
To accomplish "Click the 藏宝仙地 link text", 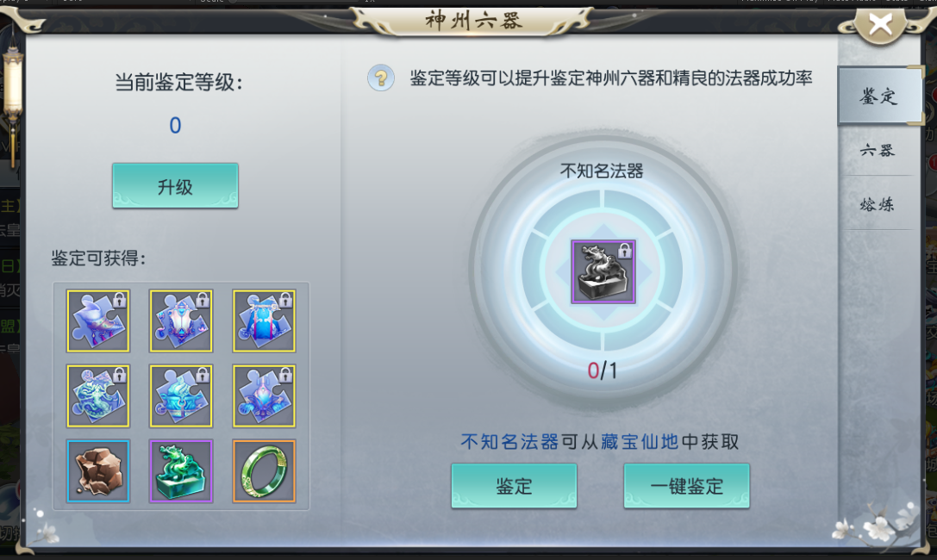I will click(x=640, y=442).
